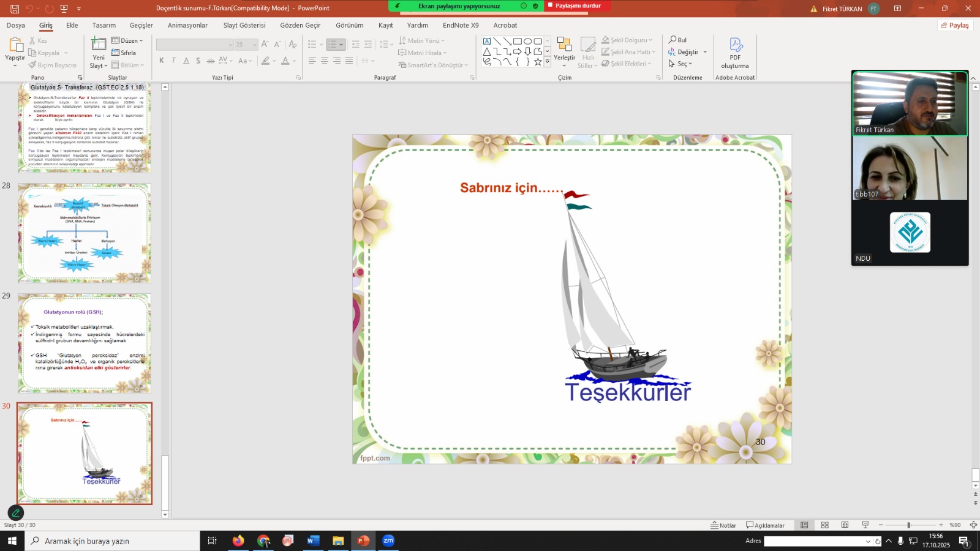Toggle Normal view button in status bar
Screen dimensions: 980x551
(804, 525)
